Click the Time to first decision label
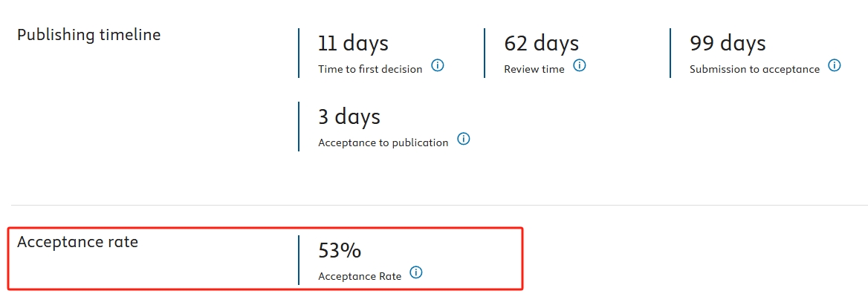This screenshot has width=868, height=308. (370, 69)
